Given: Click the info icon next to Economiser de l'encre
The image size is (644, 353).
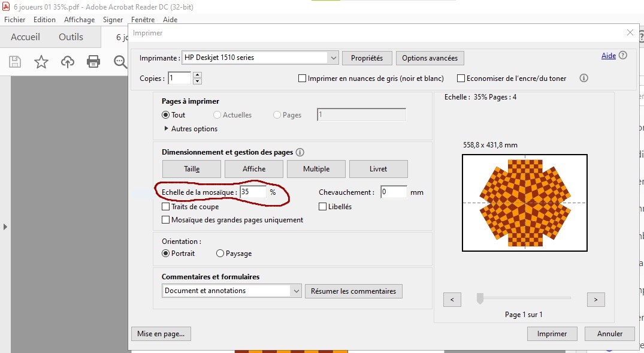Looking at the screenshot, I should (583, 78).
